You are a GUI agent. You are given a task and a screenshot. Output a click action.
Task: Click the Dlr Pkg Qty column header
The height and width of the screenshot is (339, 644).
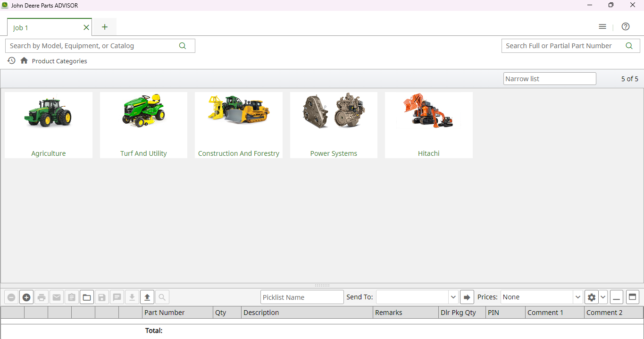[x=462, y=313]
